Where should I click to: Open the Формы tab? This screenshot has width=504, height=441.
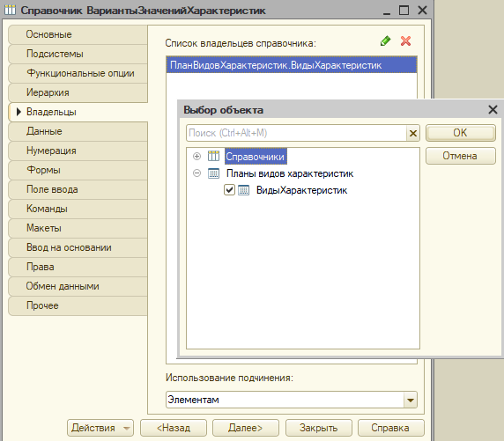pos(78,170)
